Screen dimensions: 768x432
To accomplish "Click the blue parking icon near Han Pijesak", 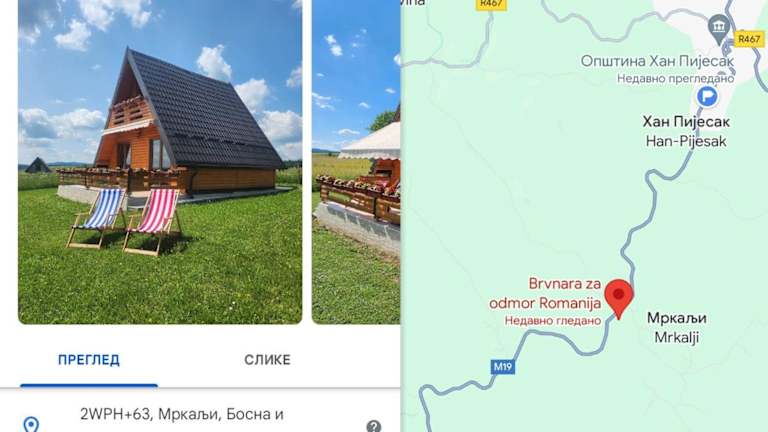I will tap(707, 96).
